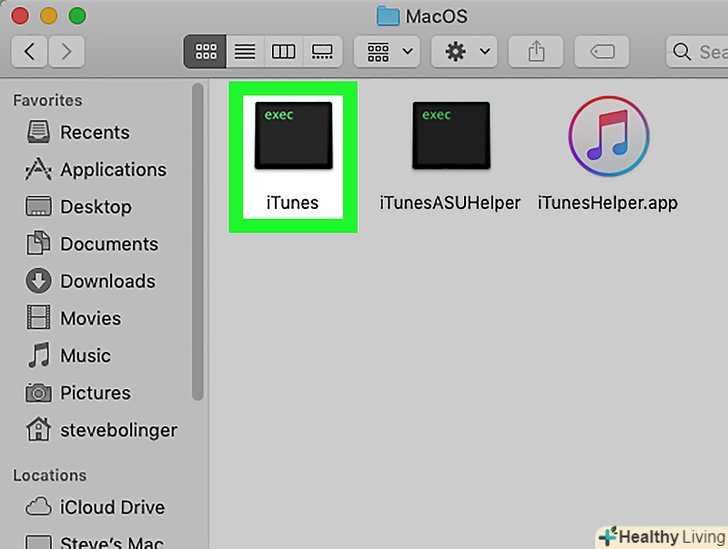Open the group-by arrangement dropdown
The height and width of the screenshot is (549, 728).
387,51
